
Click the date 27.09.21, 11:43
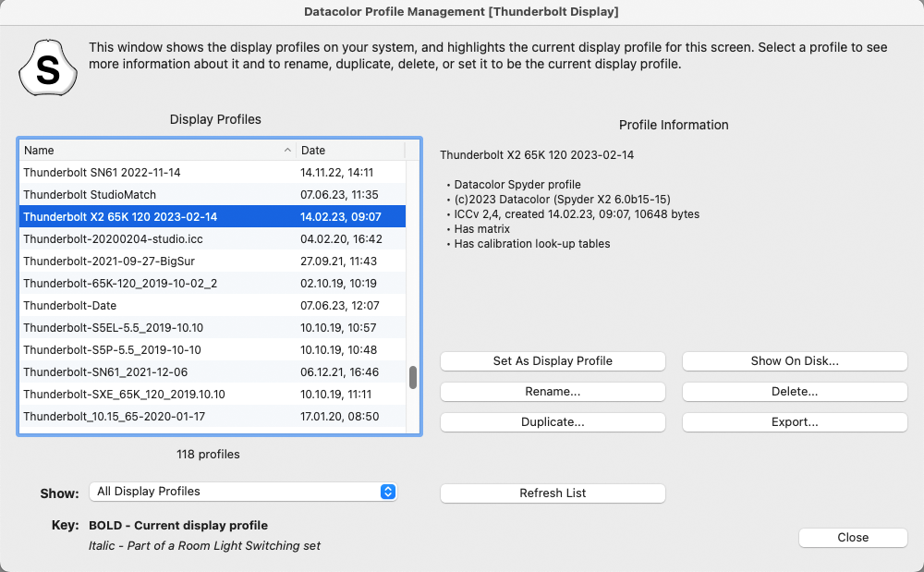click(338, 261)
